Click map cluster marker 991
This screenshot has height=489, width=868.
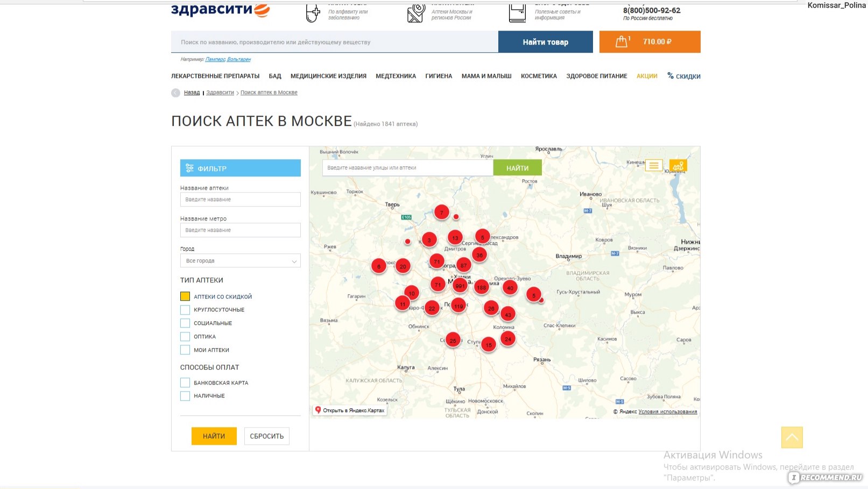click(460, 286)
